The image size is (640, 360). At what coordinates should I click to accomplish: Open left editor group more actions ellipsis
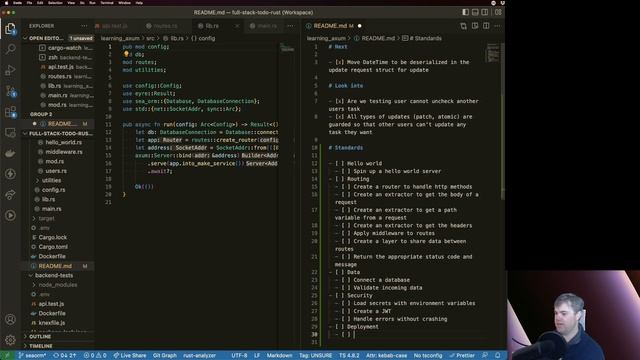pyautogui.click(x=290, y=26)
